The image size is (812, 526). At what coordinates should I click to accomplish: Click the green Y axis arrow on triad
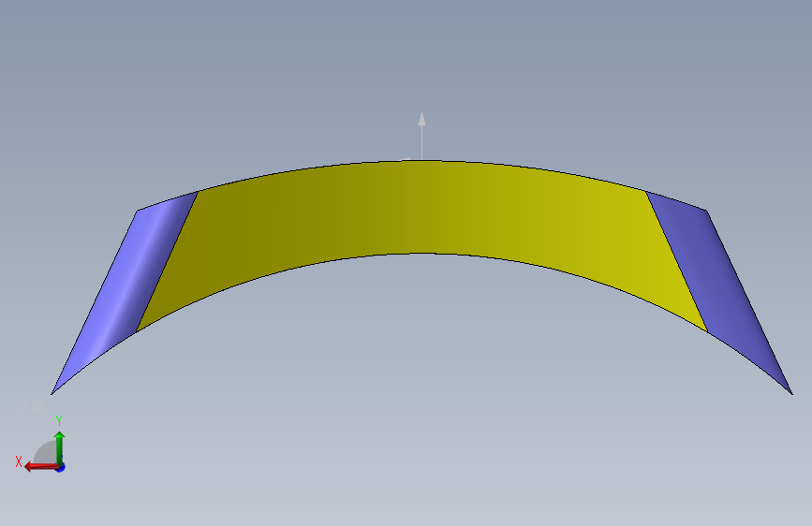coord(60,447)
